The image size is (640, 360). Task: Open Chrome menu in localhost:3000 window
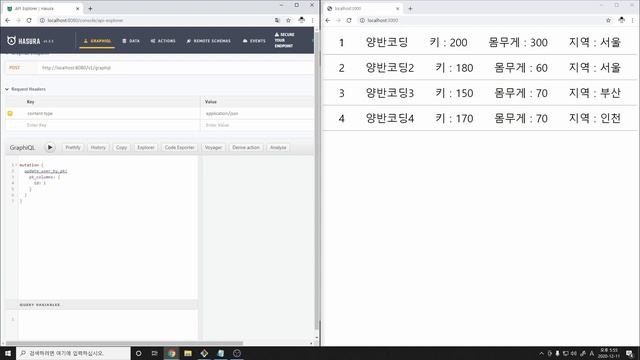click(633, 20)
